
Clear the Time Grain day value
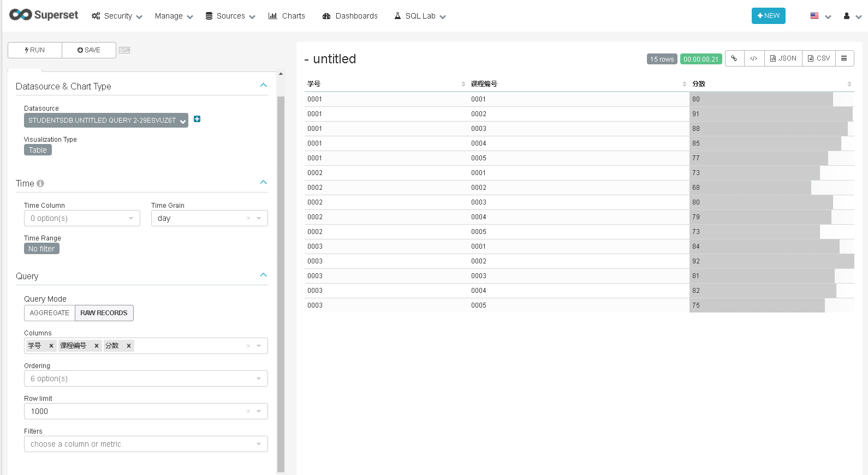[248, 218]
